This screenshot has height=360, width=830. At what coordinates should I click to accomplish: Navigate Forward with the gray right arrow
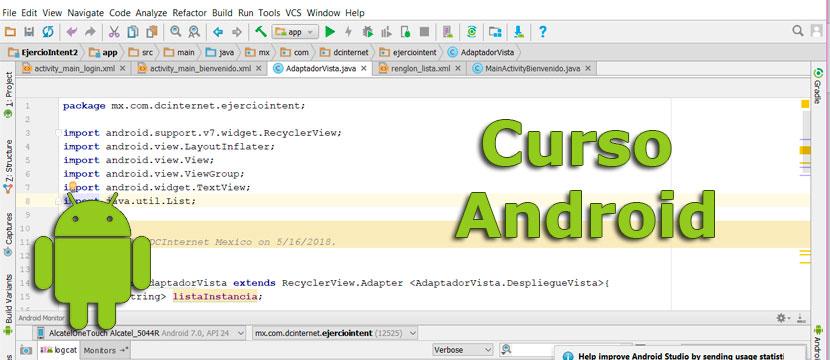(237, 32)
